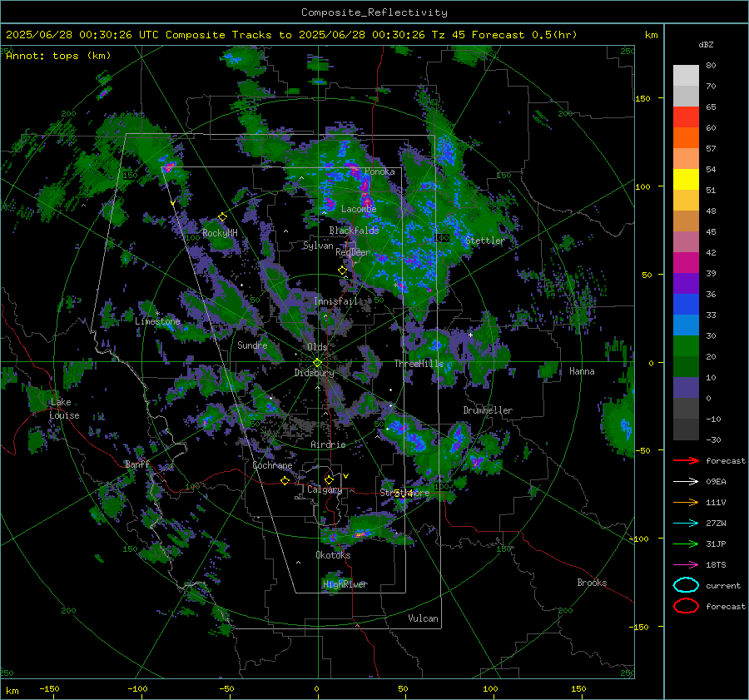Click the yellow diamond marker beside Cochrane
Viewport: 749px width, 700px height.
tap(285, 481)
